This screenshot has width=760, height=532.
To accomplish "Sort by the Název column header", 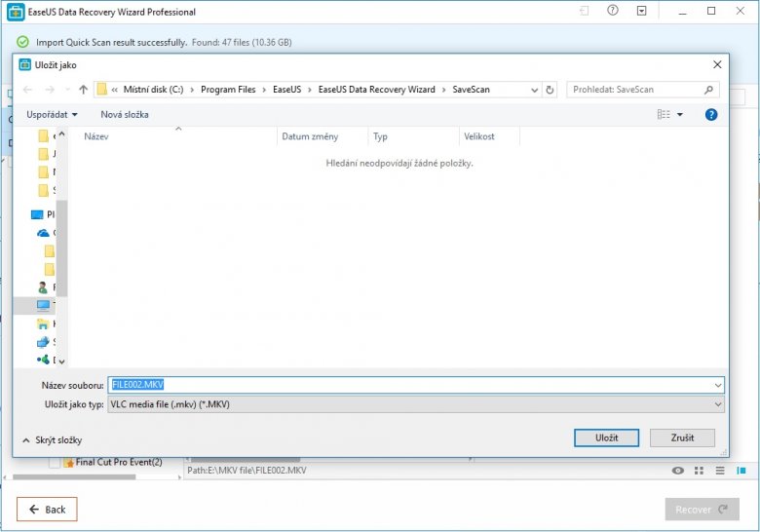I will point(173,136).
